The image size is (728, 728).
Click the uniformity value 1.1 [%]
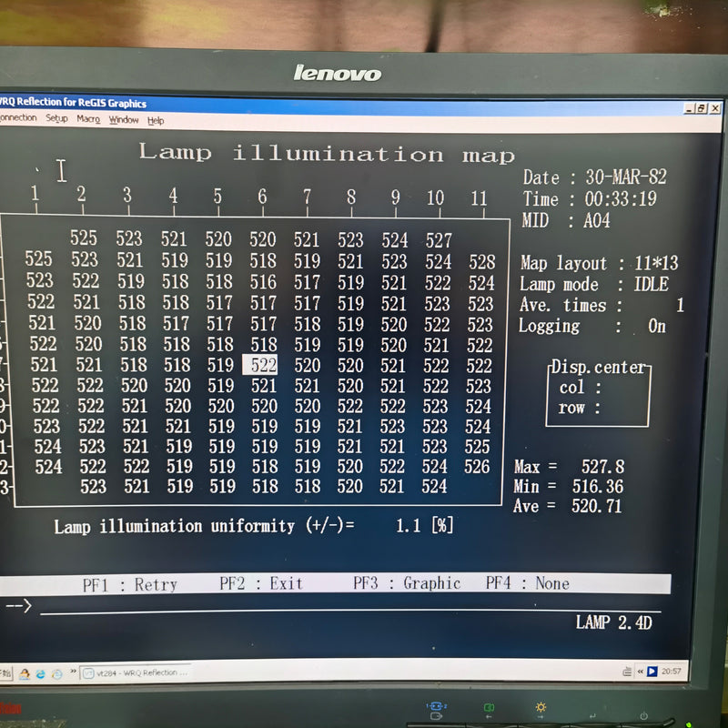(x=424, y=526)
